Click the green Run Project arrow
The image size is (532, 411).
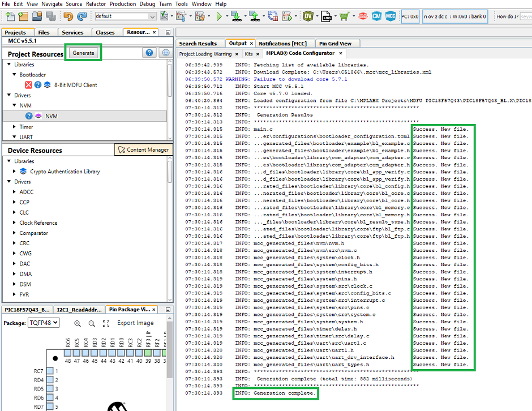219,16
